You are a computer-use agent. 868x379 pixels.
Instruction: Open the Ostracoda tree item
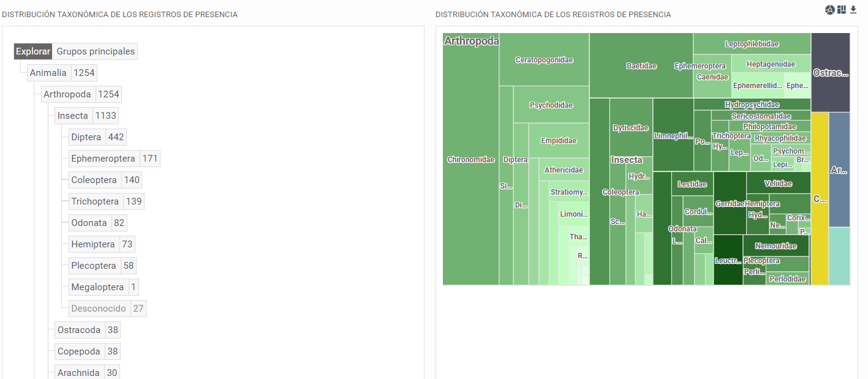coord(79,330)
